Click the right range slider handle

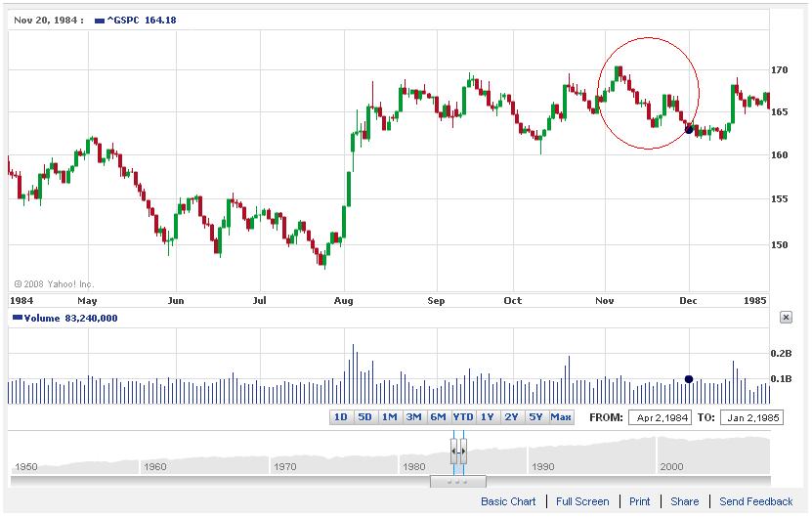[462, 451]
